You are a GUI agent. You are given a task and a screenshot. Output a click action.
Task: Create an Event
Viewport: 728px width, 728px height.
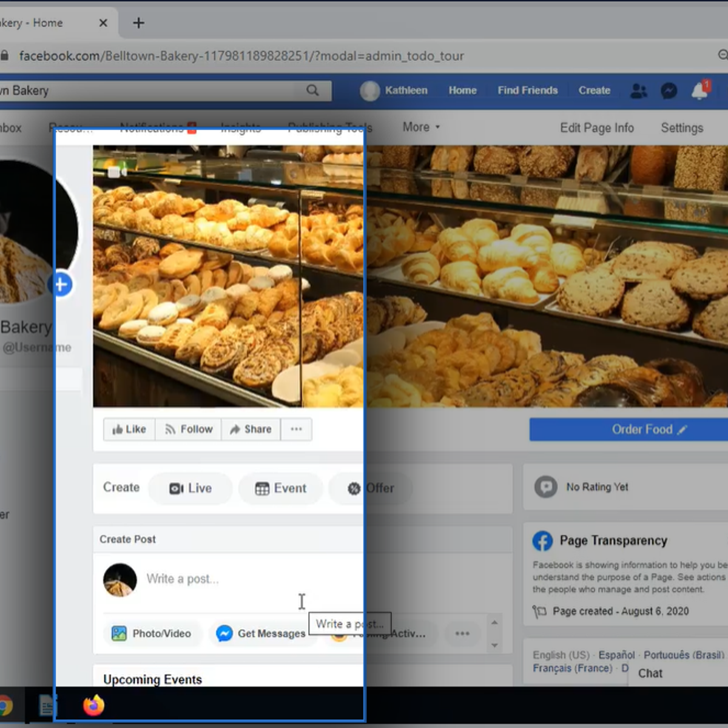pyautogui.click(x=281, y=488)
